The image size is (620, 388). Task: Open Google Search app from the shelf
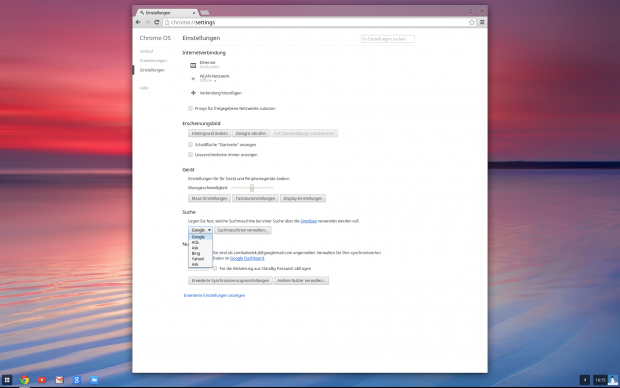77,380
